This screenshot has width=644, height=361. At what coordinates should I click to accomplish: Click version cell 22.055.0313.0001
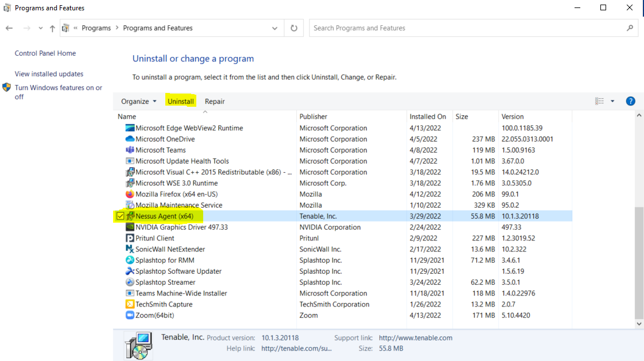tap(527, 139)
